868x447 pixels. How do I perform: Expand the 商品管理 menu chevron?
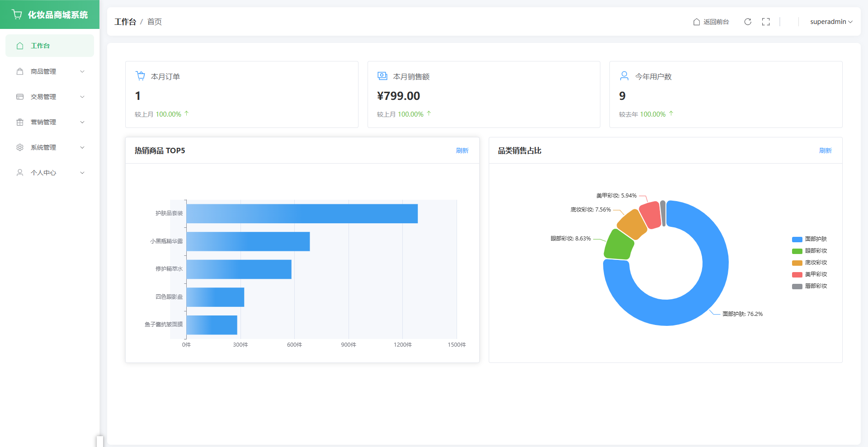[x=82, y=71]
